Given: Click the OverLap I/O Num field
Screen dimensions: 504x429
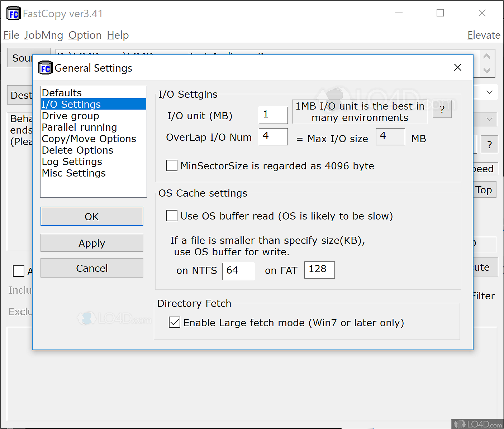Looking at the screenshot, I should (273, 137).
